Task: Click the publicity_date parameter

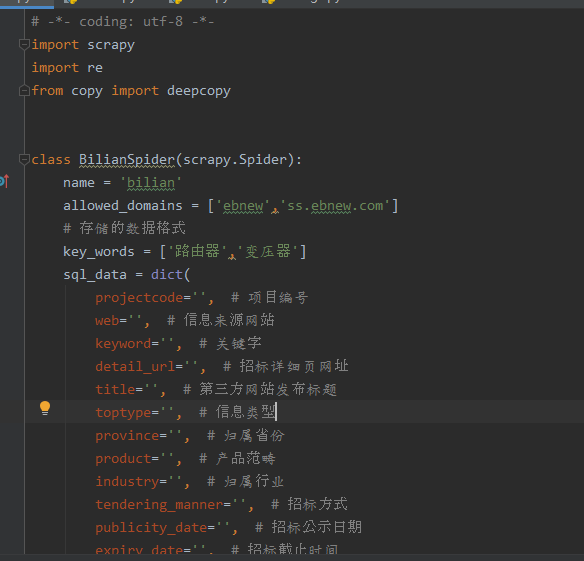Action: (x=151, y=527)
